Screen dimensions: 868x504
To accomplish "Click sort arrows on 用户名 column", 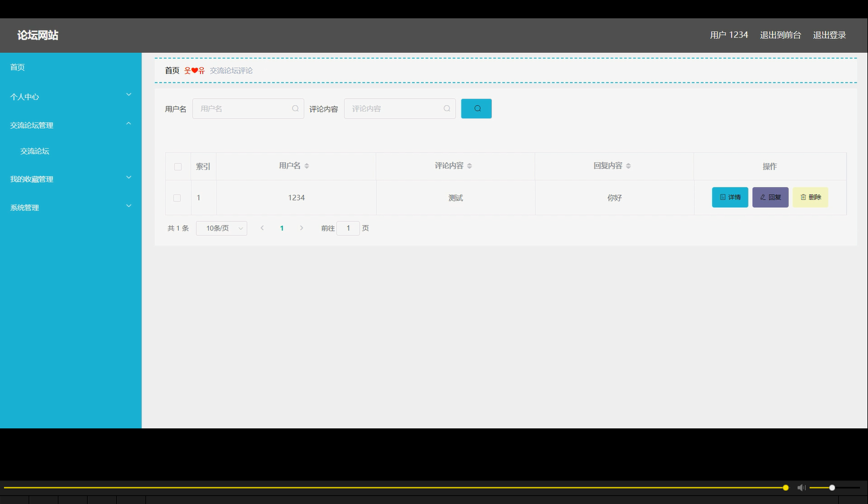I will pyautogui.click(x=307, y=166).
